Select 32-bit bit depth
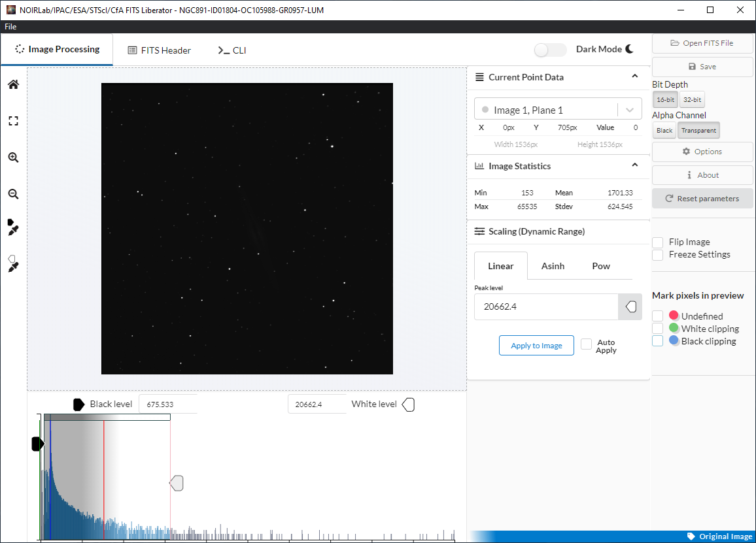Image resolution: width=756 pixels, height=543 pixels. [693, 100]
